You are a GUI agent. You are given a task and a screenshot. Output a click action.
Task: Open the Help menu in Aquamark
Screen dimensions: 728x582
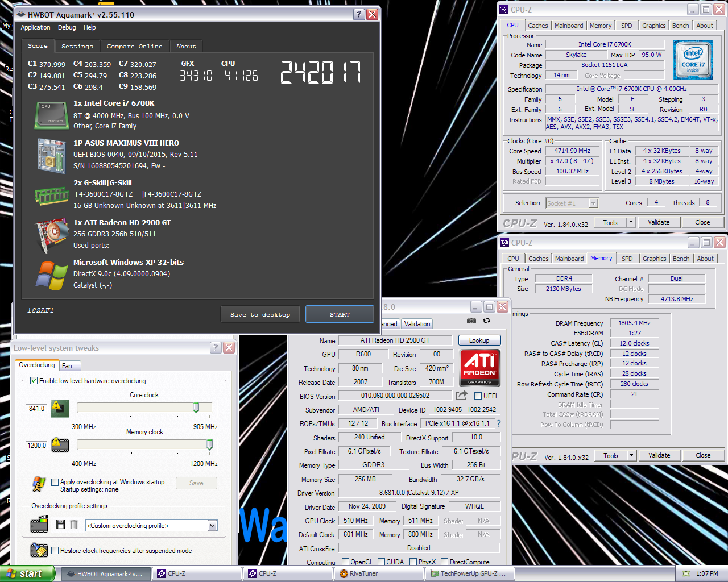[90, 27]
